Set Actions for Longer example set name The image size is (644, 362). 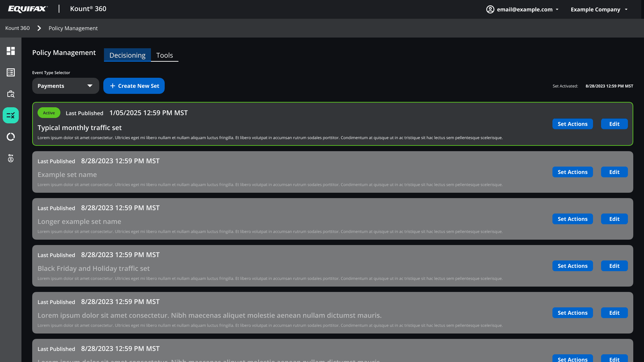[x=573, y=219]
